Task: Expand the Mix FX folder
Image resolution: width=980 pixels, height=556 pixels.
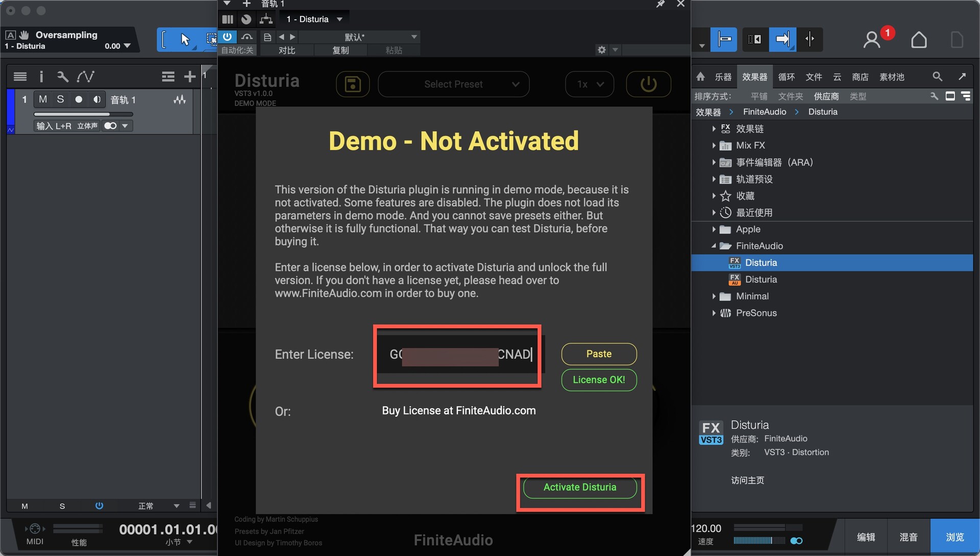Action: (714, 146)
